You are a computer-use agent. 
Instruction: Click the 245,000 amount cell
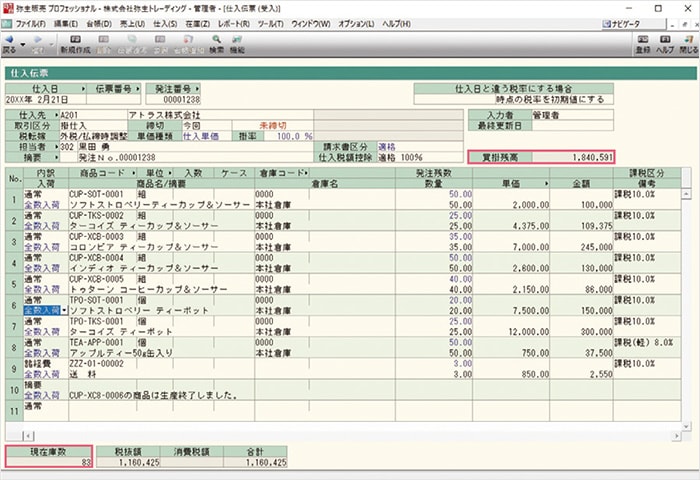[x=582, y=247]
